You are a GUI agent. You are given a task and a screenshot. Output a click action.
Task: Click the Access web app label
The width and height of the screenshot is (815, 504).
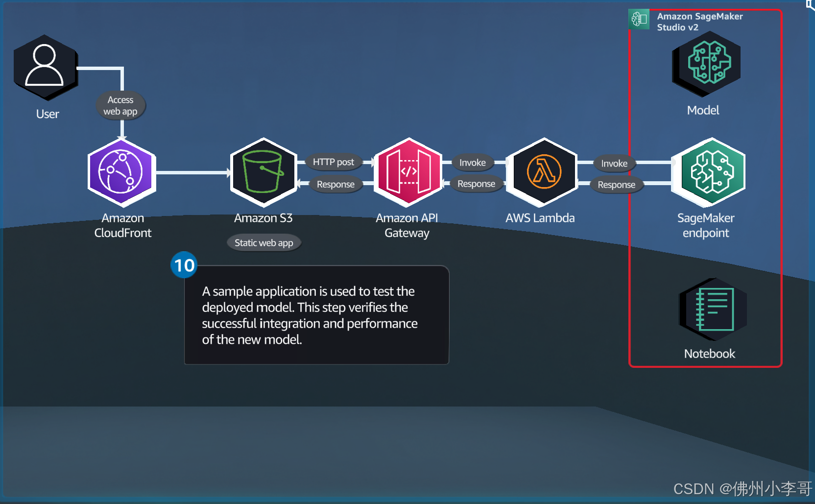point(120,106)
